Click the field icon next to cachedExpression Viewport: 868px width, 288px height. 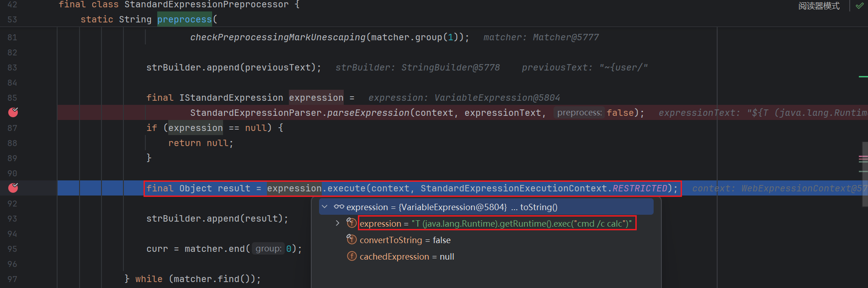coord(351,256)
